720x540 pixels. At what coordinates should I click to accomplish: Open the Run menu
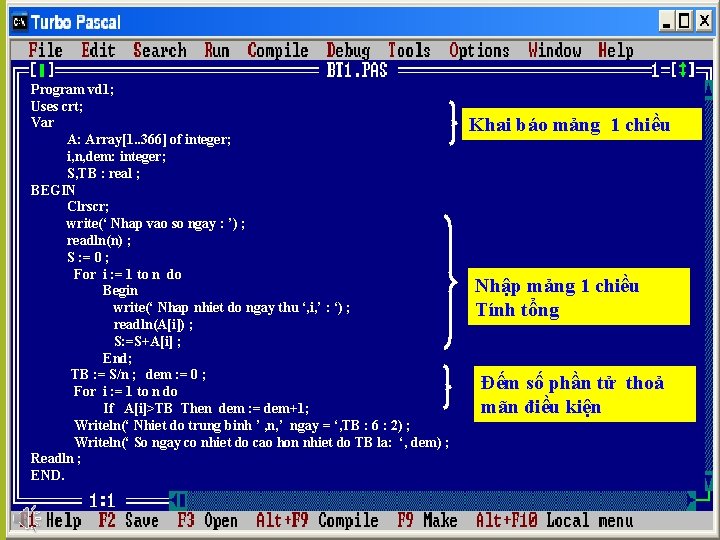pos(217,50)
